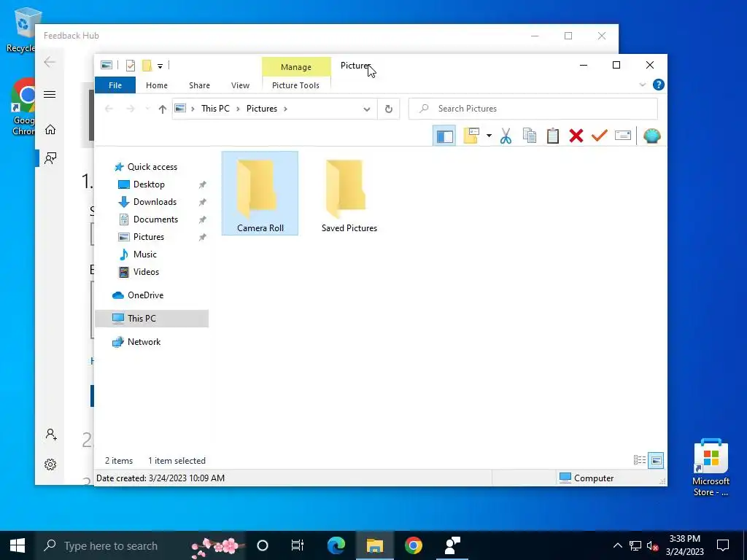Expand the ribbon with the chevron
Image resolution: width=747 pixels, height=560 pixels.
pos(642,85)
